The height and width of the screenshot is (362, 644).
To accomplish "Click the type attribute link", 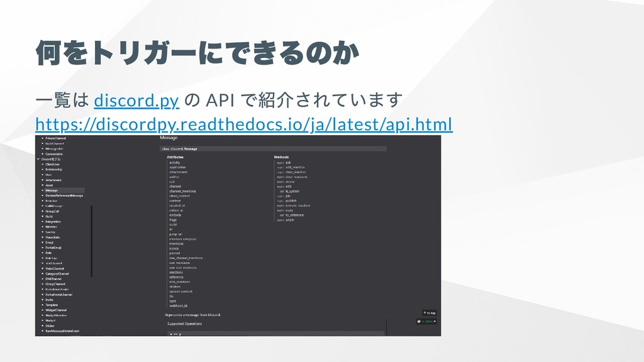I will (x=172, y=301).
